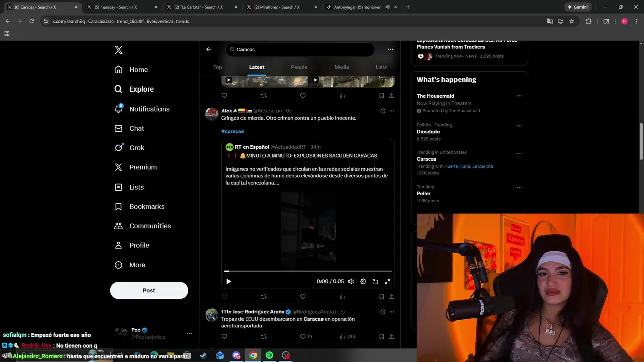Open Home in the sidebar

131,70
